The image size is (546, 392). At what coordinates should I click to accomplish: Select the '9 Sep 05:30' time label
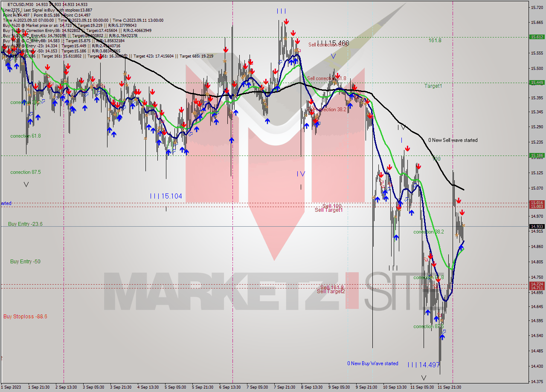point(339,387)
